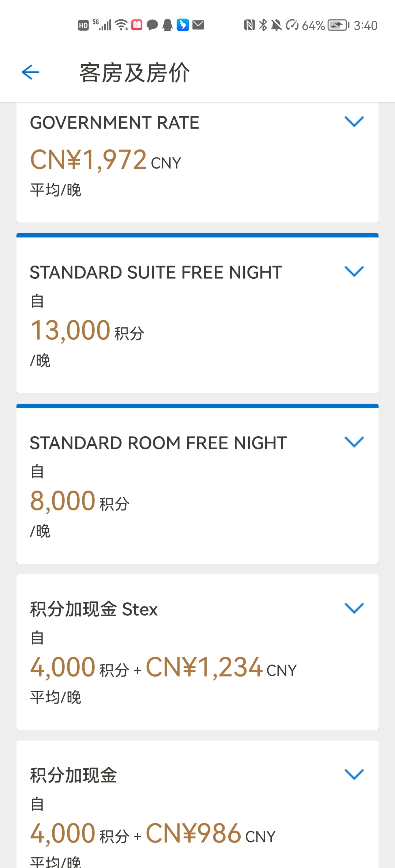Tap the blue back arrow
This screenshot has height=868, width=395.
click(30, 72)
